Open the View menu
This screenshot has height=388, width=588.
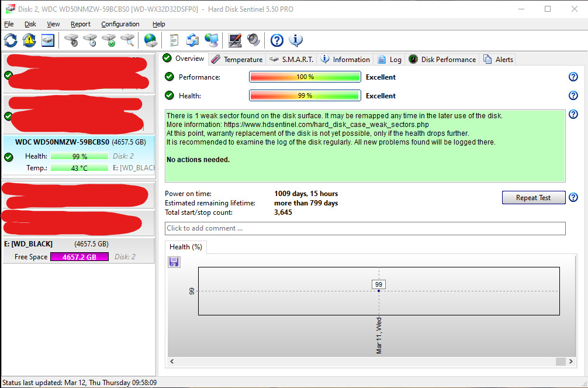click(53, 24)
